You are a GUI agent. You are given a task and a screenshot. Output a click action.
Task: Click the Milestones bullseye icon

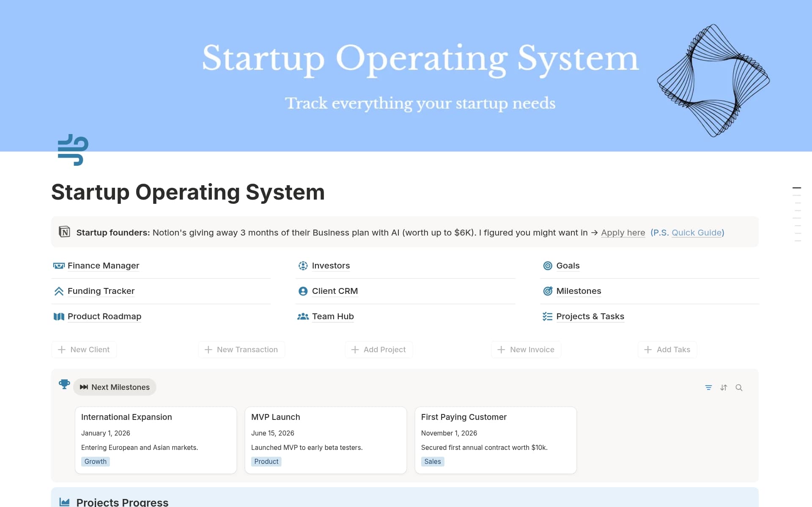547,291
